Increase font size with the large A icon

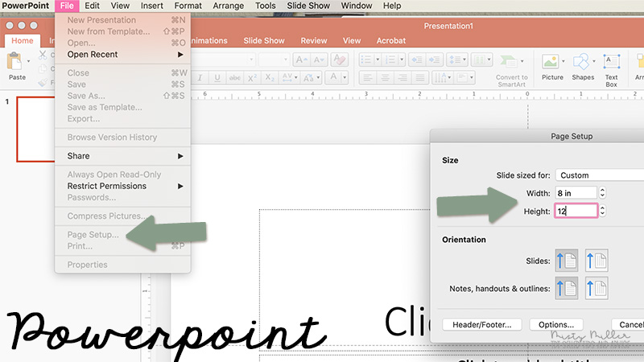tap(301, 60)
